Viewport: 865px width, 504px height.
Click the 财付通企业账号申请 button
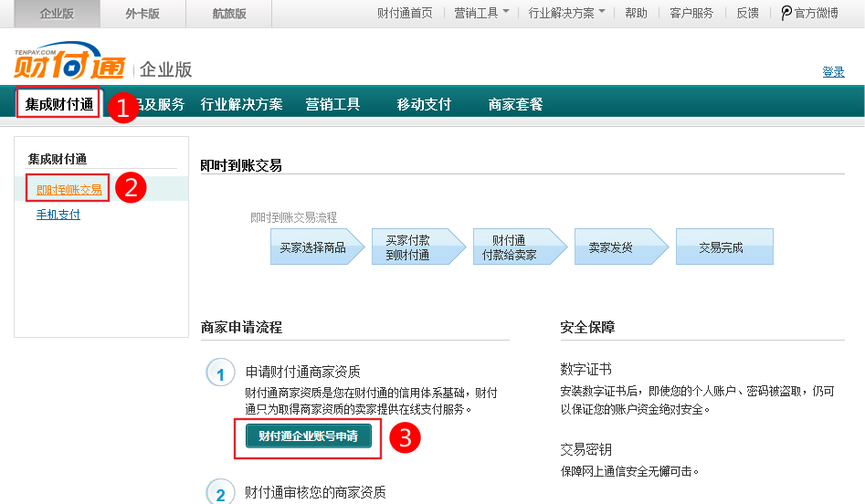pos(308,436)
